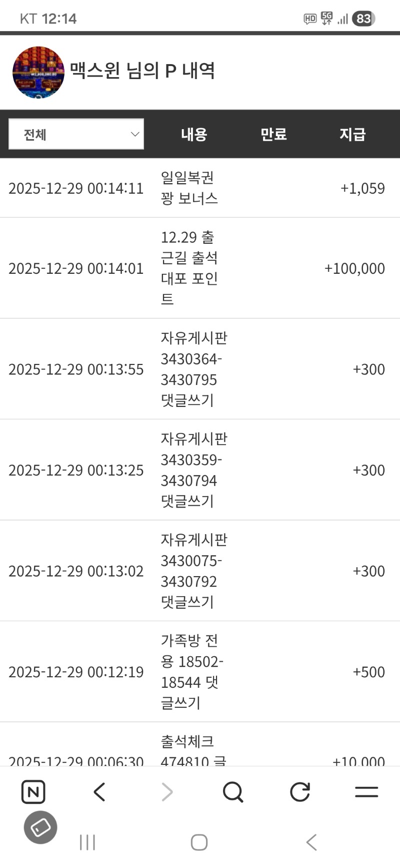Tap the Android system back chevron
The image size is (400, 868).
[311, 842]
